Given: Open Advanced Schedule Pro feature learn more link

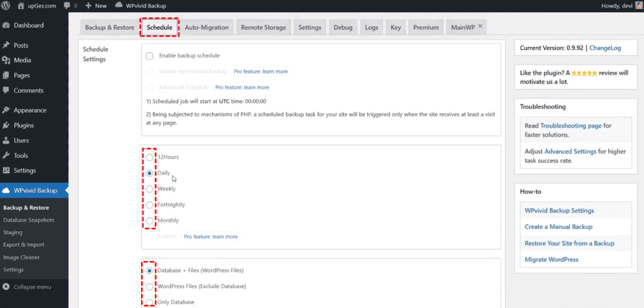Looking at the screenshot, I should tap(242, 88).
